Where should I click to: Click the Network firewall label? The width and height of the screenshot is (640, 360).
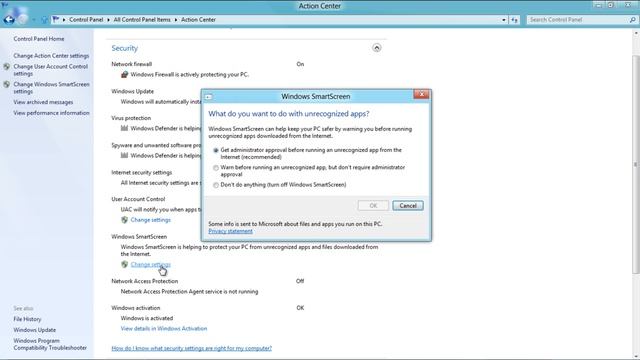click(131, 64)
